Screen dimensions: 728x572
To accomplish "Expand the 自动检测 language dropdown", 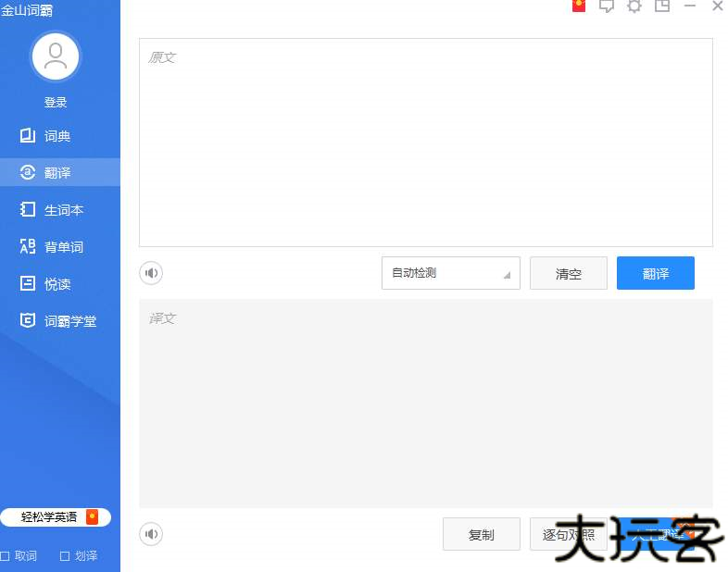I will coord(451,273).
